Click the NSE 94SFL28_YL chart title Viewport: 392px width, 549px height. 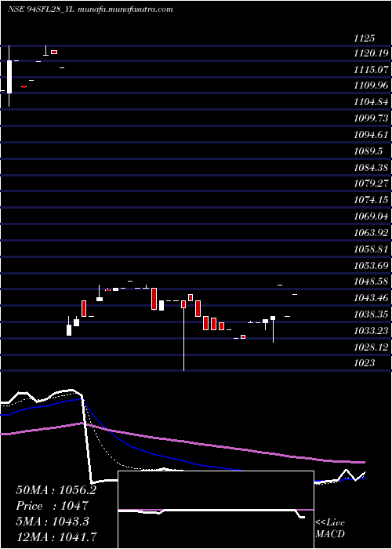coord(90,9)
